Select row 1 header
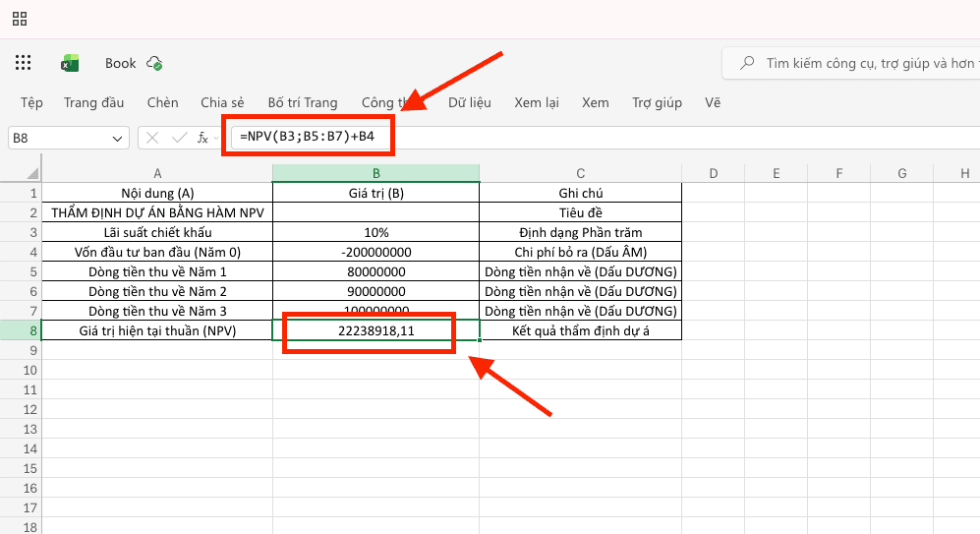 [21, 193]
